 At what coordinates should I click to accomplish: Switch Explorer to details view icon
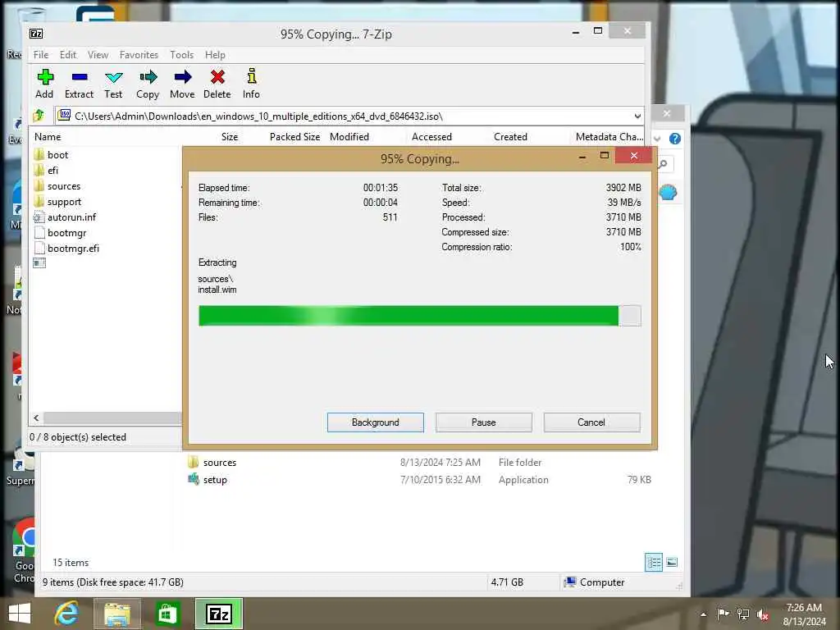click(x=654, y=563)
